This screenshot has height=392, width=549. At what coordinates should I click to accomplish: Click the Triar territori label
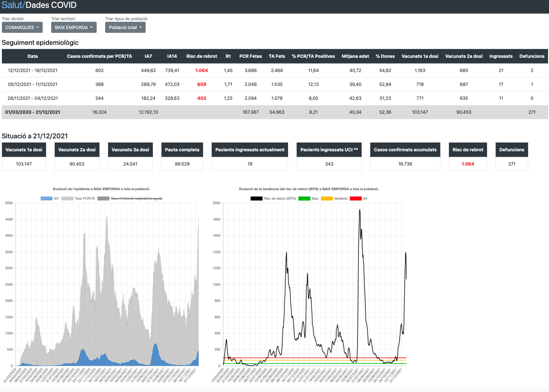[63, 19]
